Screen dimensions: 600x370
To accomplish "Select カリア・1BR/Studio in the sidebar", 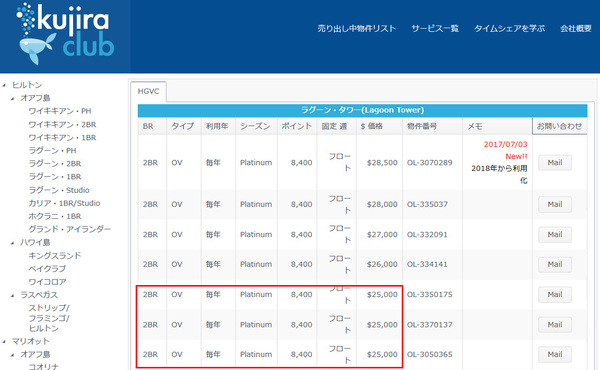I will pyautogui.click(x=64, y=203).
